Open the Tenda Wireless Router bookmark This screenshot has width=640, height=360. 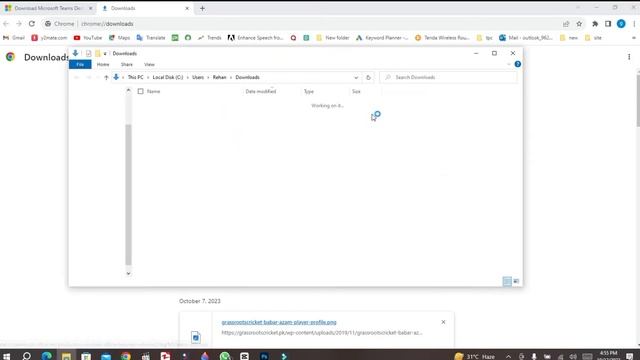(x=442, y=38)
